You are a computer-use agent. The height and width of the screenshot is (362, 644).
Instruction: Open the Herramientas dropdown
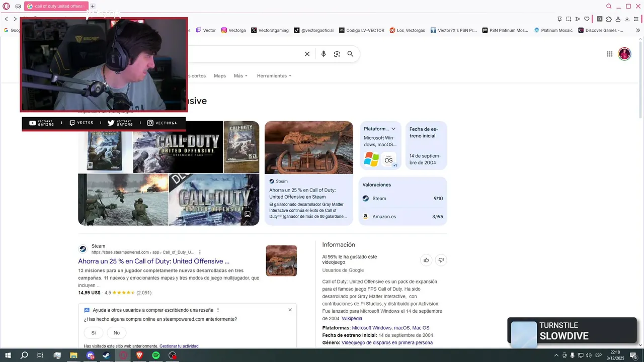(274, 76)
